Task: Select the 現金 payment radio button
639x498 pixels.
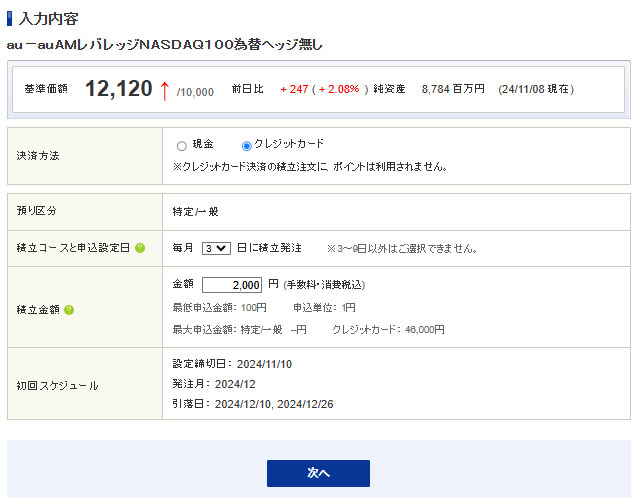Action: 181,146
